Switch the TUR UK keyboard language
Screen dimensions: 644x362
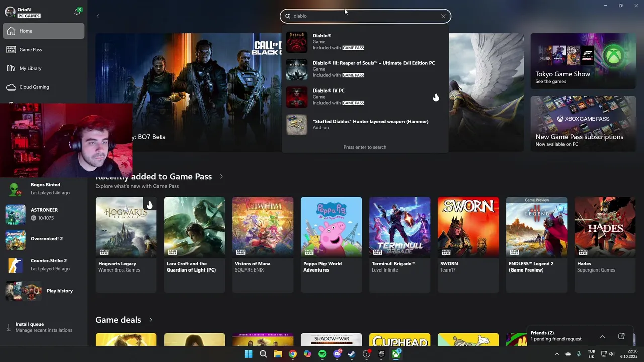tap(591, 354)
